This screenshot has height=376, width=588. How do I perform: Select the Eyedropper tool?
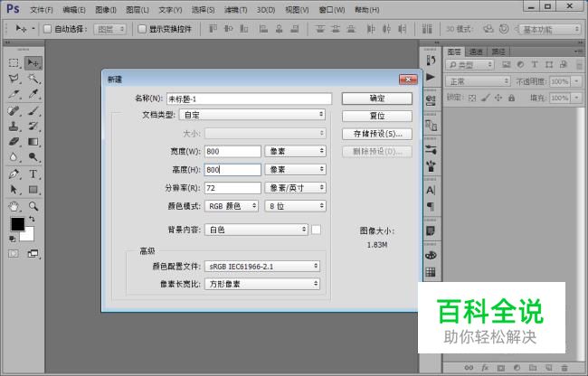tap(33, 94)
